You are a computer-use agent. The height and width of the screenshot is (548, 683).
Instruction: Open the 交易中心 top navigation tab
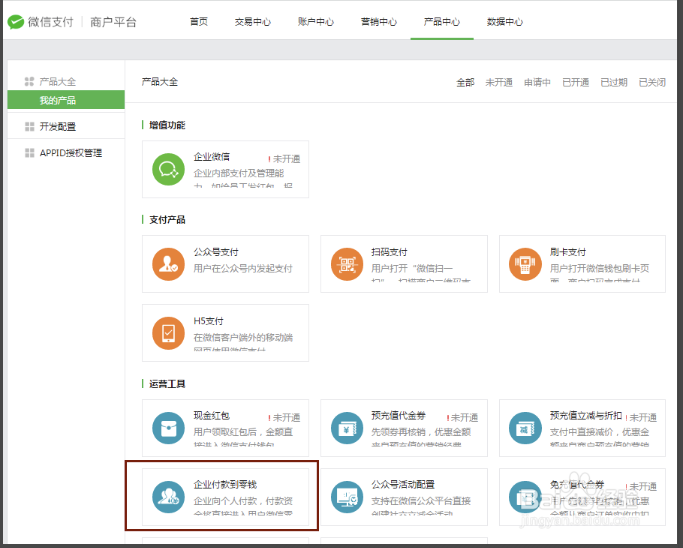pyautogui.click(x=251, y=22)
